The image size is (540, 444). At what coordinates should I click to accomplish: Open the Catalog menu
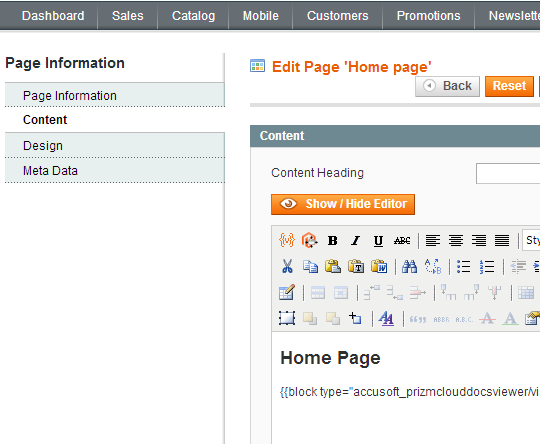[194, 16]
